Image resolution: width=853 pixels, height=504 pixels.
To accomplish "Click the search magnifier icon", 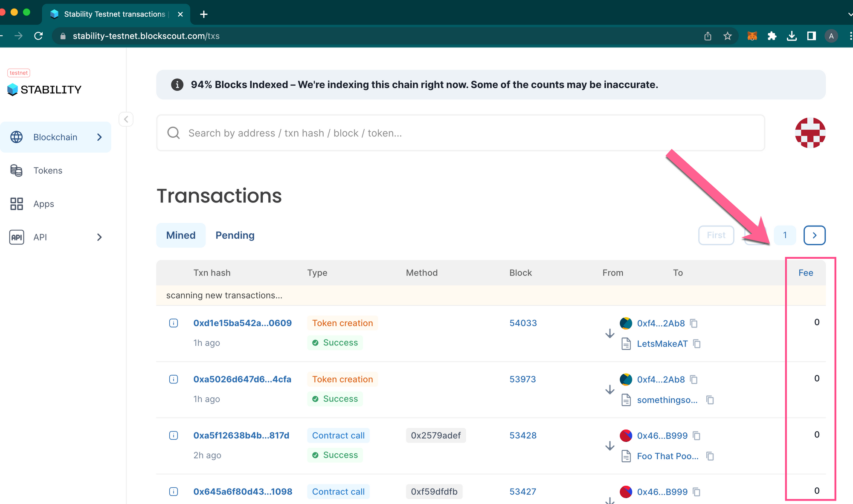I will coord(174,133).
